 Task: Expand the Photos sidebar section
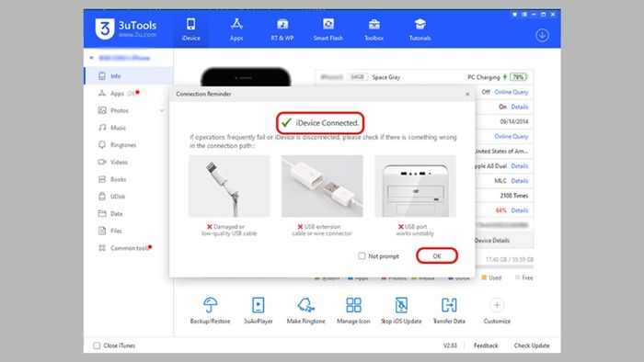[161, 110]
